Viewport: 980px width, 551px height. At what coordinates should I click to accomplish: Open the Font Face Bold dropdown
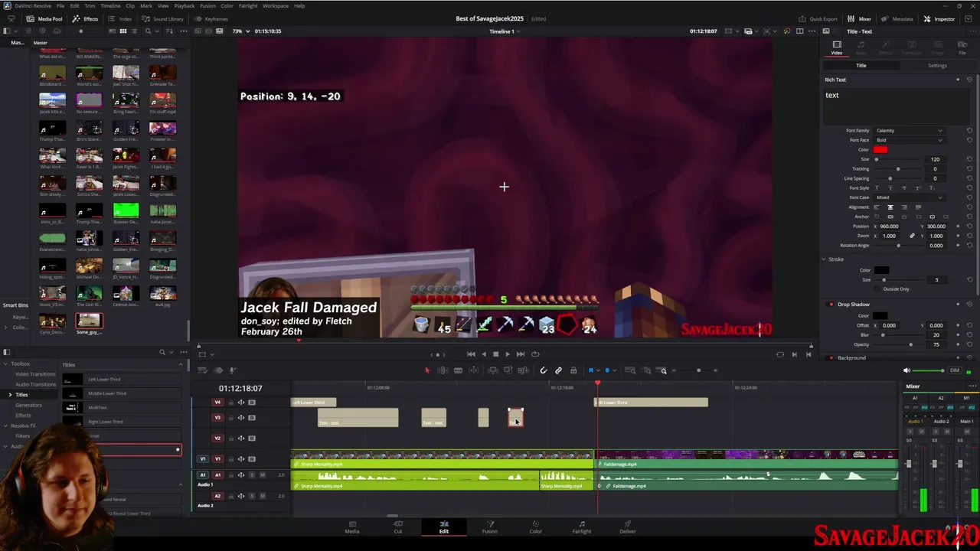(909, 140)
